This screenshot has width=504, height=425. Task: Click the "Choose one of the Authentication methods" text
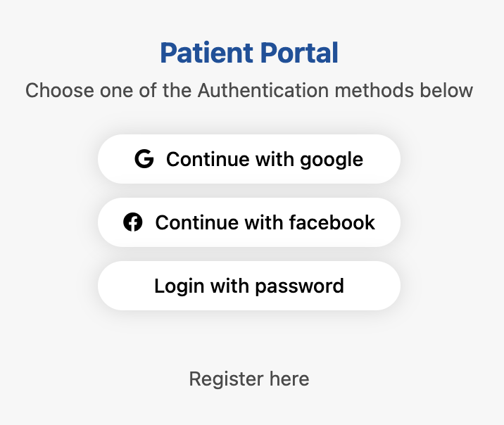tap(249, 91)
